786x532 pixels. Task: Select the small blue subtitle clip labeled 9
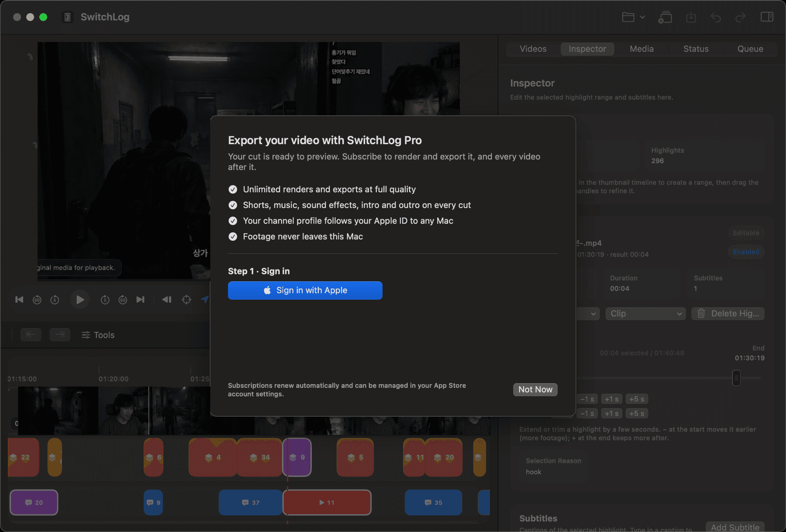click(153, 503)
